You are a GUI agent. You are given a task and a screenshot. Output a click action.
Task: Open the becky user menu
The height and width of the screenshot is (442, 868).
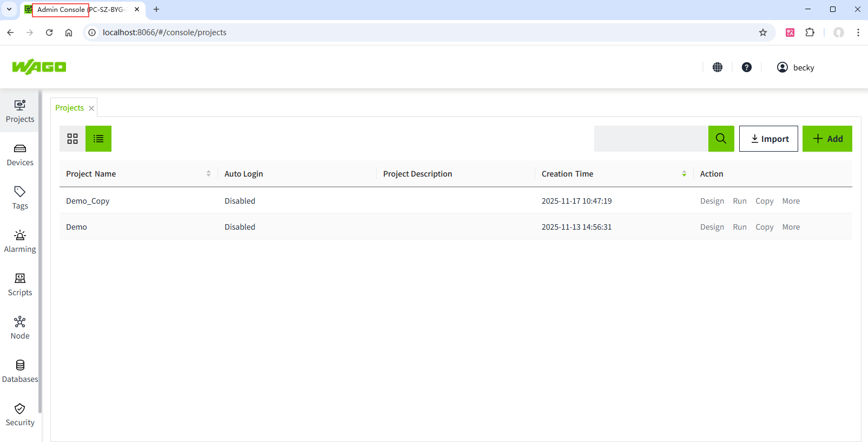795,67
